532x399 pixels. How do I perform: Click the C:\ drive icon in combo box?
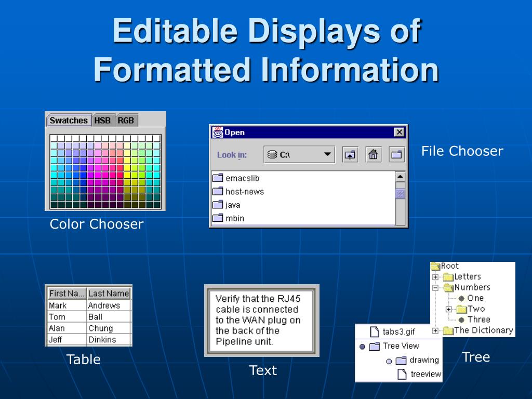click(272, 155)
